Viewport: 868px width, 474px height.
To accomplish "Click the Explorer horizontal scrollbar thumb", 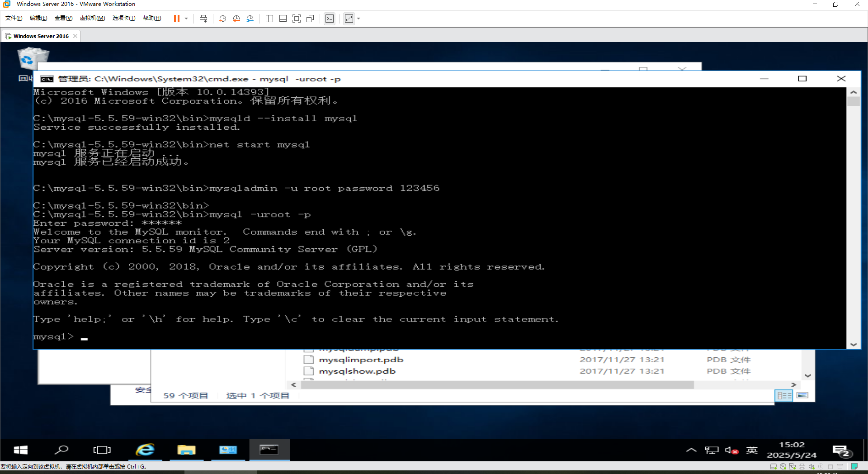I will 497,385.
